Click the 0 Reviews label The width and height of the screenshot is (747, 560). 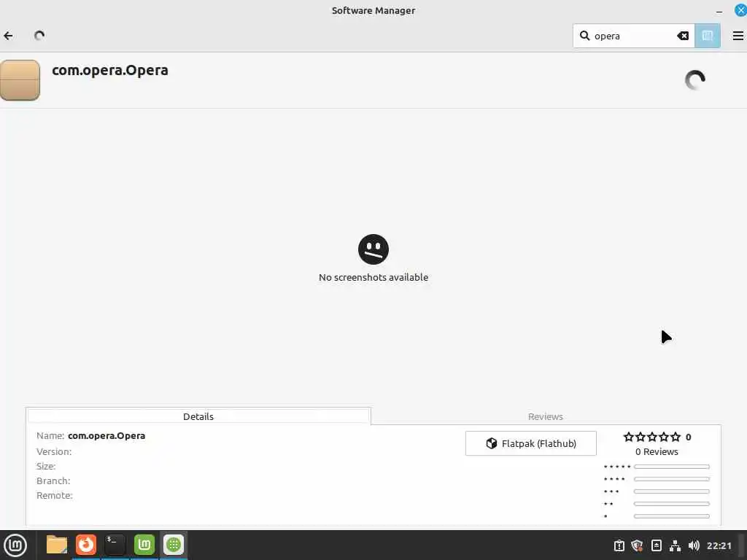(x=657, y=451)
